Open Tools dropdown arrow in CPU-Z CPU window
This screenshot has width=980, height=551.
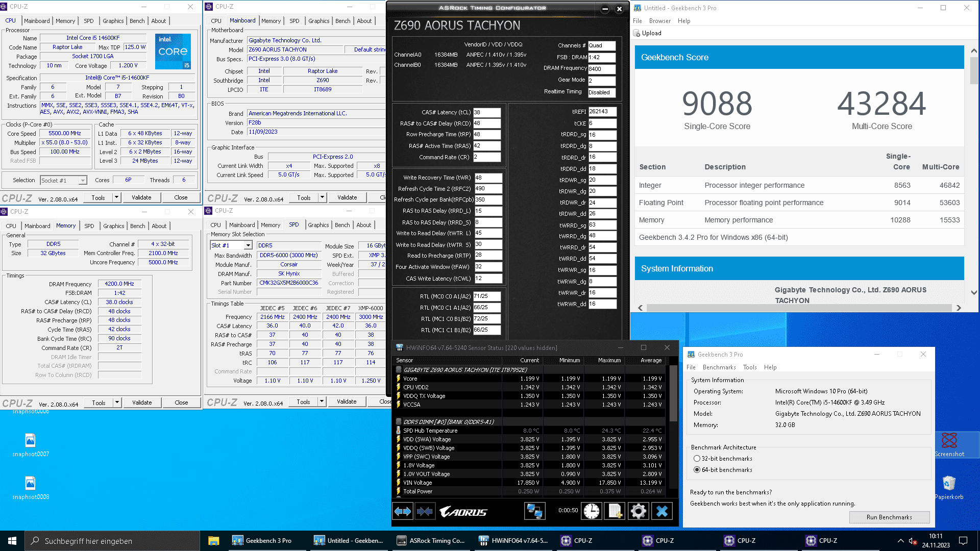pyautogui.click(x=116, y=197)
